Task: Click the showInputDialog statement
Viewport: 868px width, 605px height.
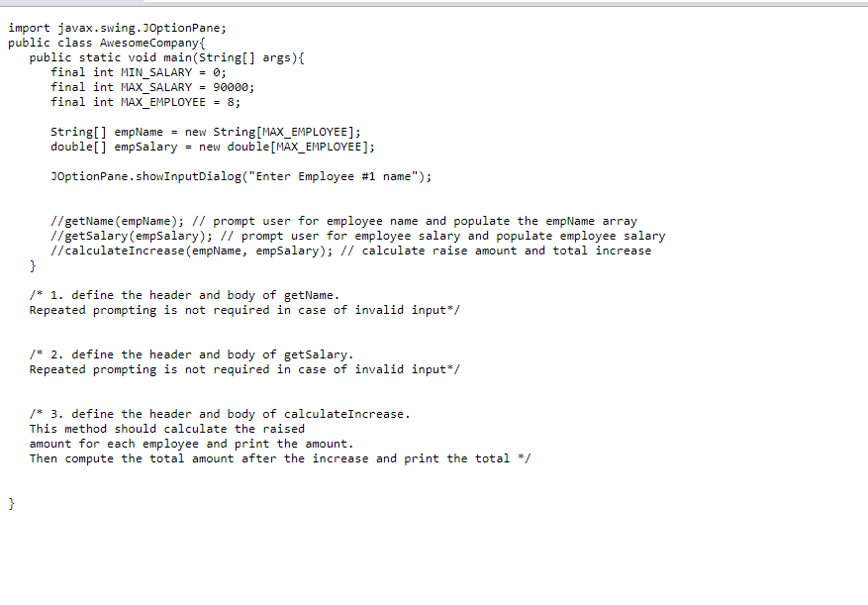Action: tap(241, 176)
